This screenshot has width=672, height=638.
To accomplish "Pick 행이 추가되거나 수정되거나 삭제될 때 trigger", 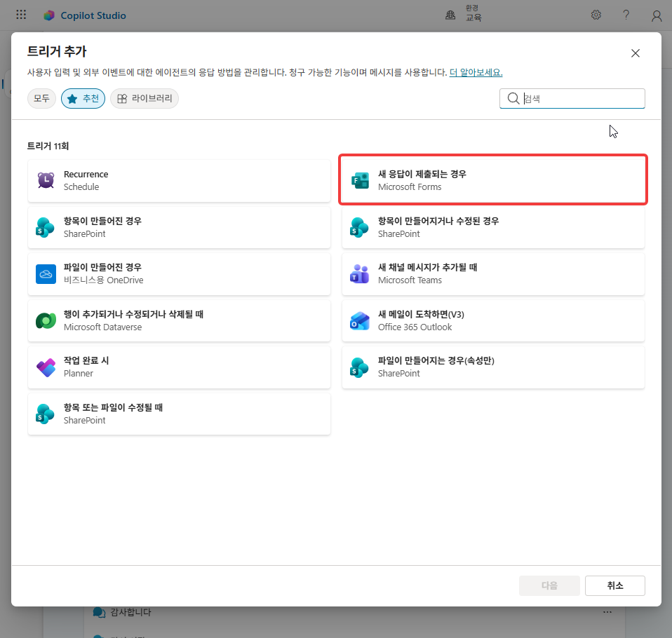I will 179,320.
